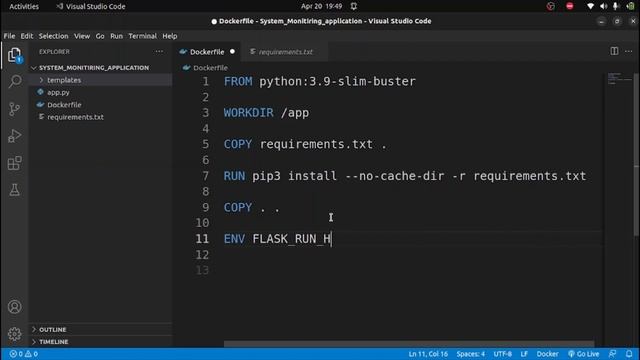Click the microphone icon in top bar

[616, 6]
